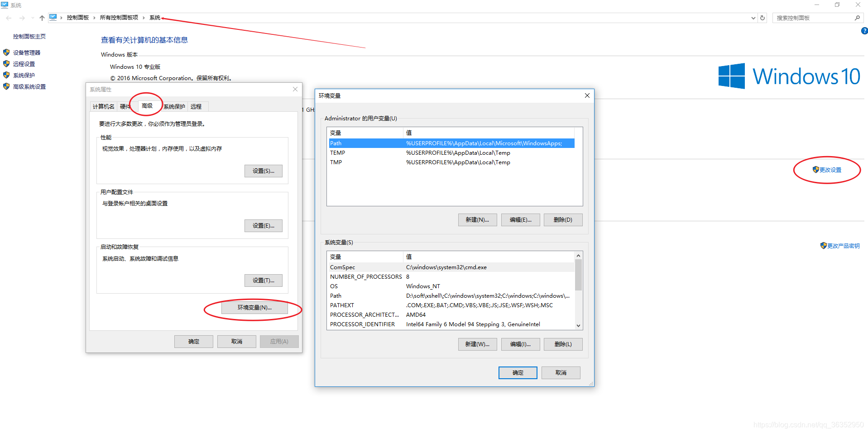Image resolution: width=868 pixels, height=433 pixels.
Task: Click shield icon next to 高级系统设置
Action: [6, 86]
